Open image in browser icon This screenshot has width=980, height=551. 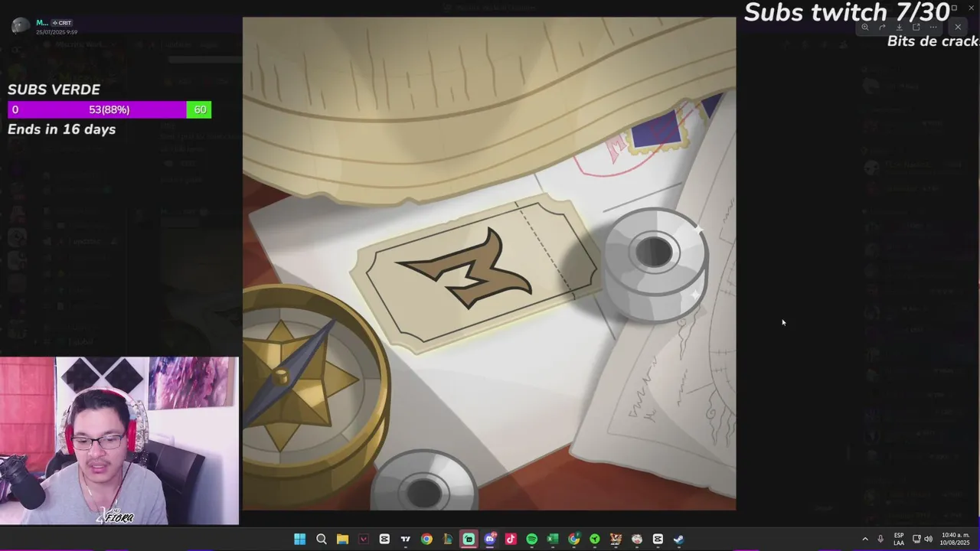[x=916, y=28]
